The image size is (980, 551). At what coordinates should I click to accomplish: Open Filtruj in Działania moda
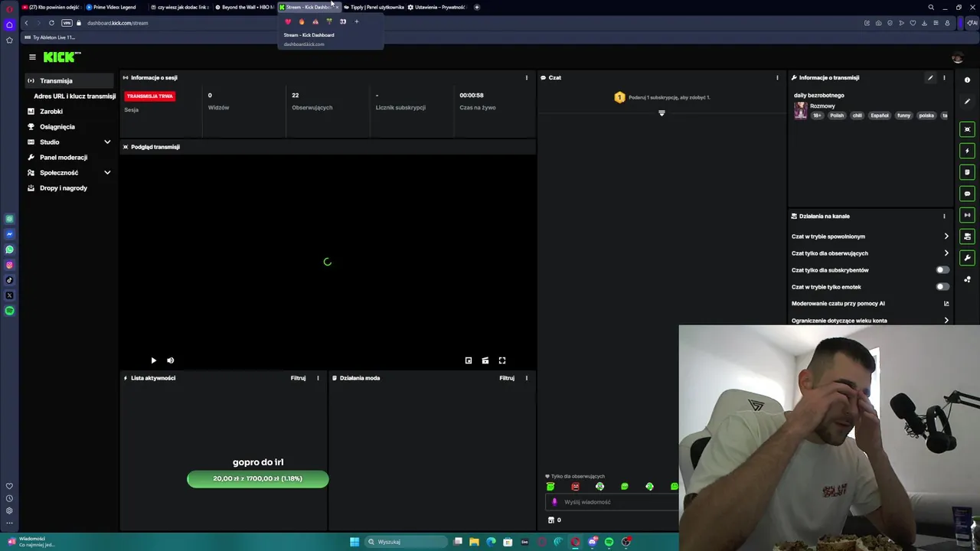click(507, 378)
